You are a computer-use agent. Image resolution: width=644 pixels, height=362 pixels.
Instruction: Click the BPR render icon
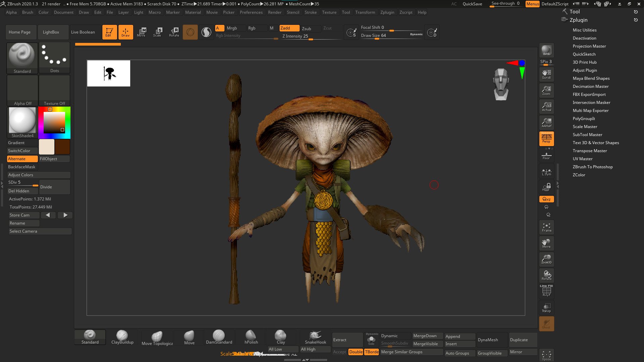click(x=546, y=50)
